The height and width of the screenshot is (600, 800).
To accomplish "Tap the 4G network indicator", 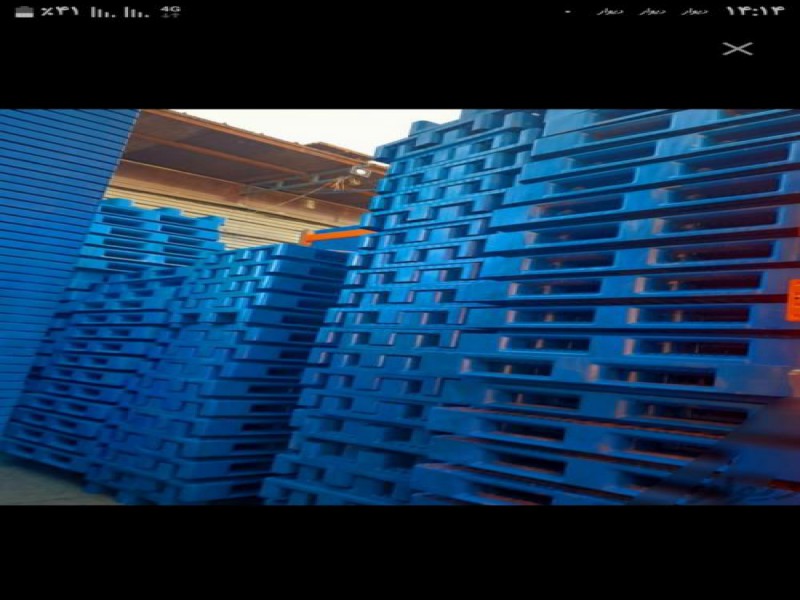I will 171,11.
